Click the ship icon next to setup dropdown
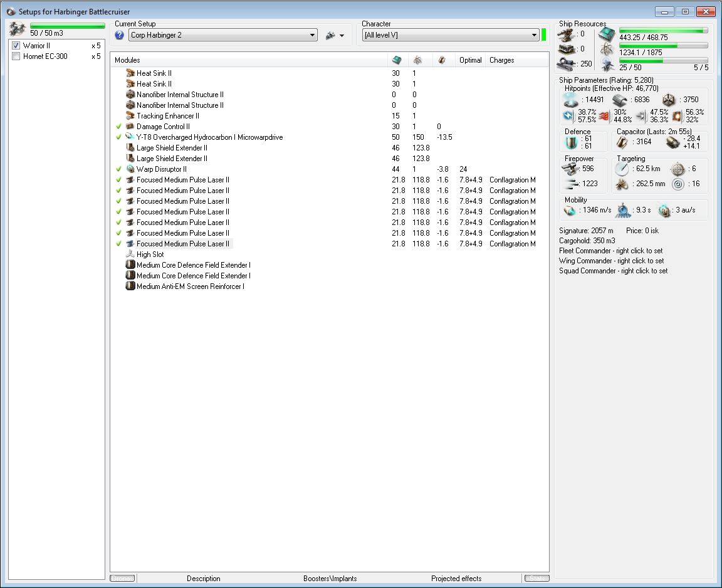 (330, 36)
